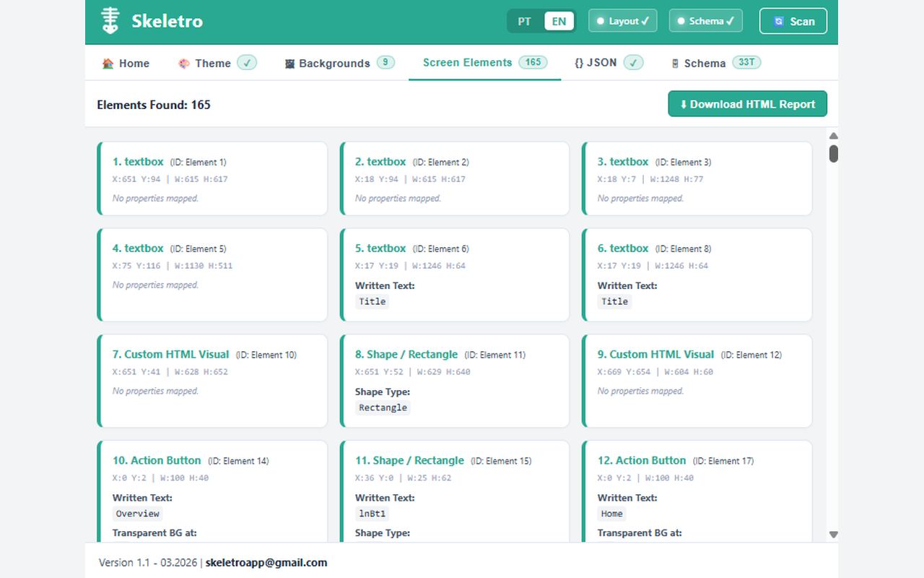Viewport: 924px width, 578px height.
Task: Click the refresh icon in Scan button
Action: 778,22
